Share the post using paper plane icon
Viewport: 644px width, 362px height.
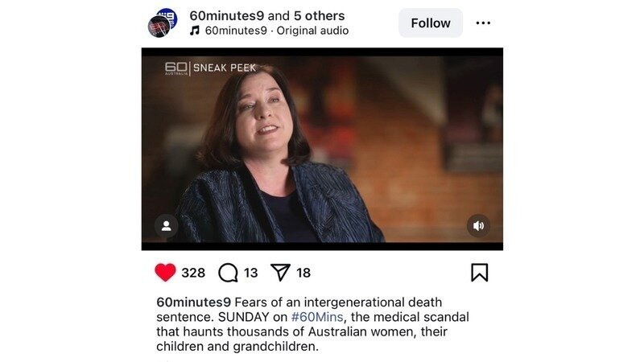pyautogui.click(x=280, y=273)
